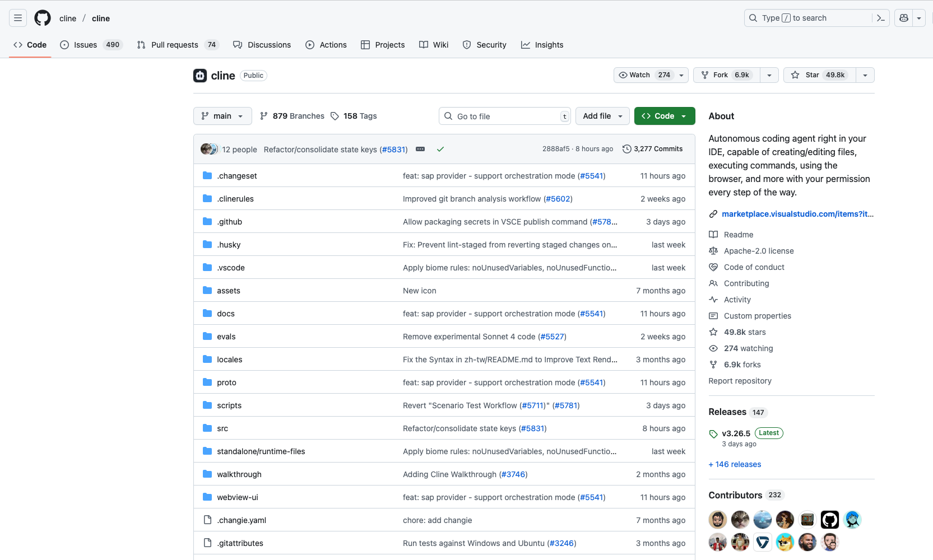Viewport: 933px width, 560px height.
Task: Click the tags icon beside 158 Tags
Action: pyautogui.click(x=335, y=116)
